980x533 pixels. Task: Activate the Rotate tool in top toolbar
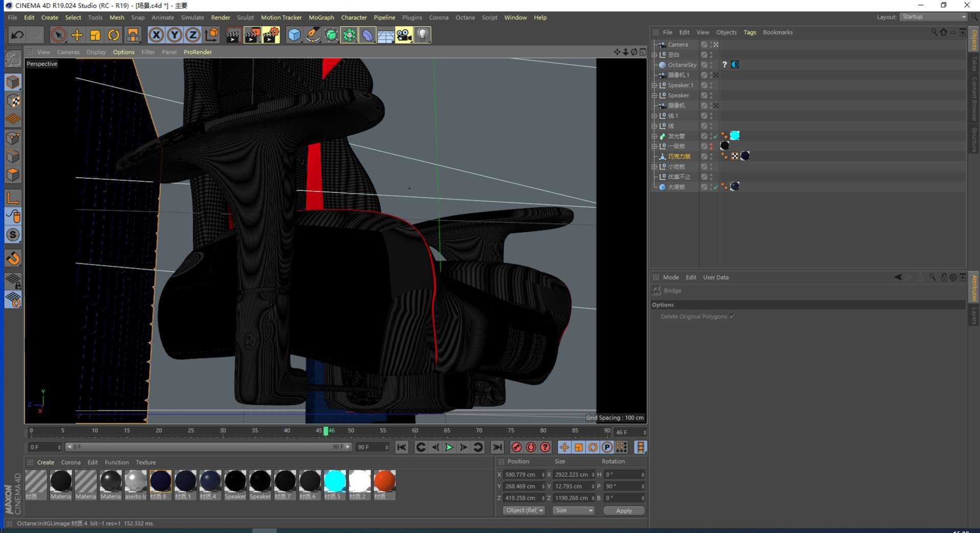click(x=114, y=35)
